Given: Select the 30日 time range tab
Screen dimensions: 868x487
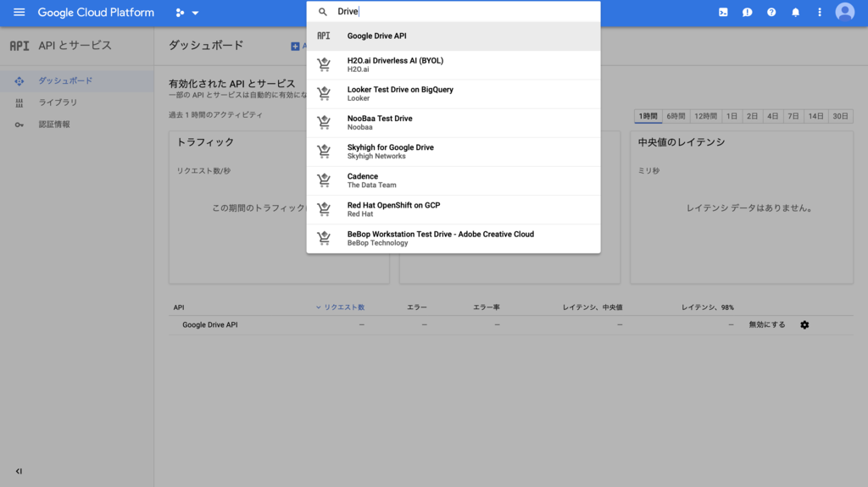Looking at the screenshot, I should [x=840, y=116].
